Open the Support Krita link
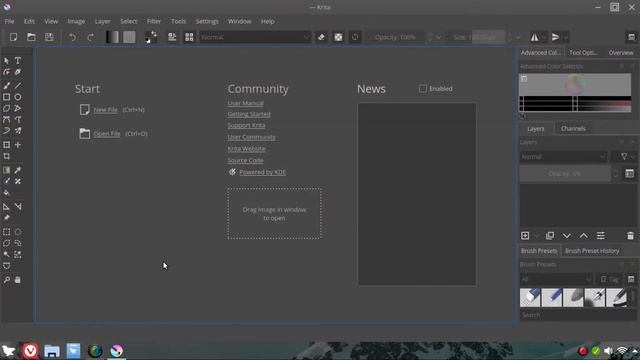This screenshot has height=360, width=640. click(247, 125)
